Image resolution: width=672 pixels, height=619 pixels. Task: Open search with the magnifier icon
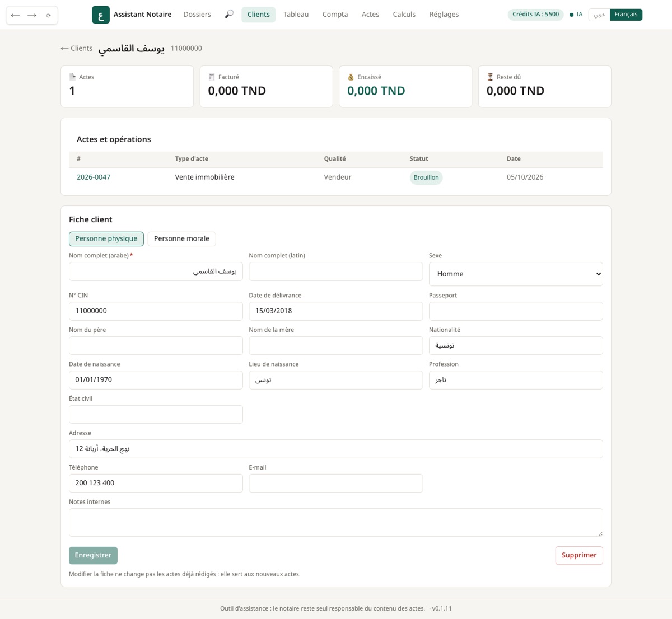click(229, 15)
